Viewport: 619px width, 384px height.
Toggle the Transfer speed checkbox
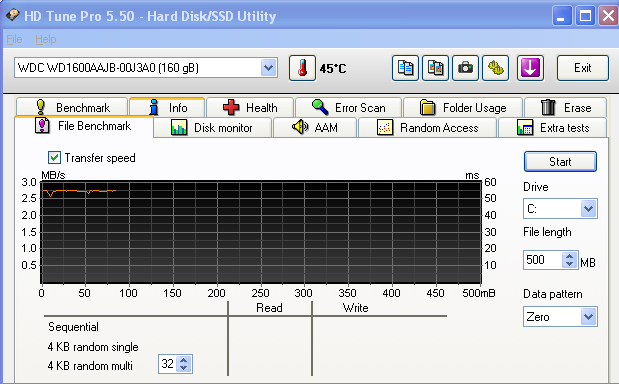point(54,157)
